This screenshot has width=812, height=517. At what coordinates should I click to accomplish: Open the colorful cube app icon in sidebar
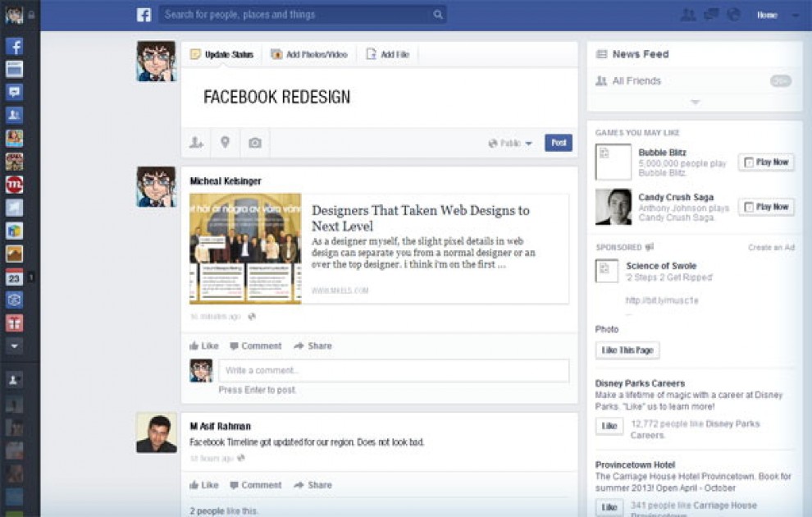(14, 231)
